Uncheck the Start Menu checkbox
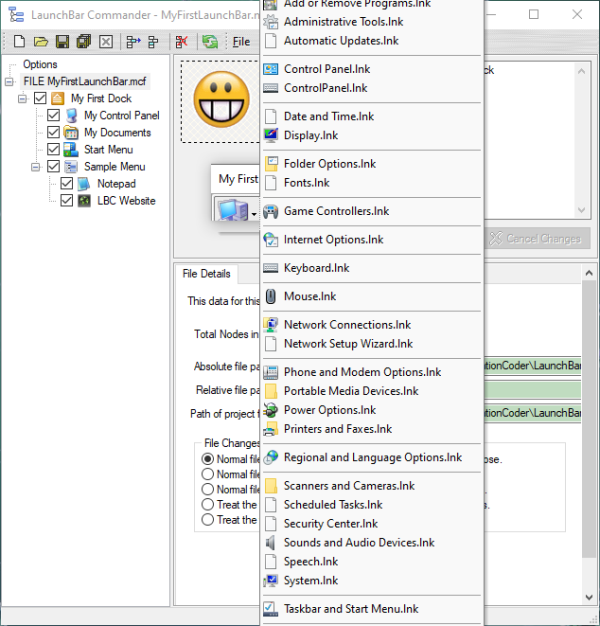 [53, 149]
